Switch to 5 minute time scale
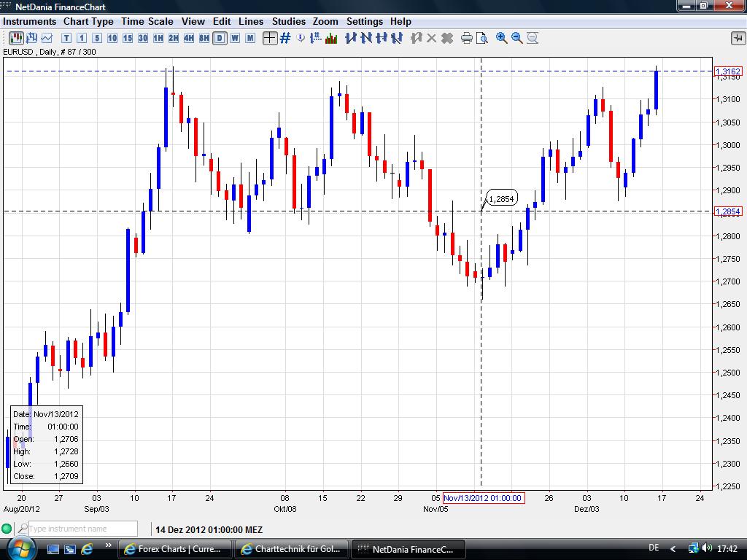Image resolution: width=747 pixels, height=560 pixels. click(x=97, y=38)
